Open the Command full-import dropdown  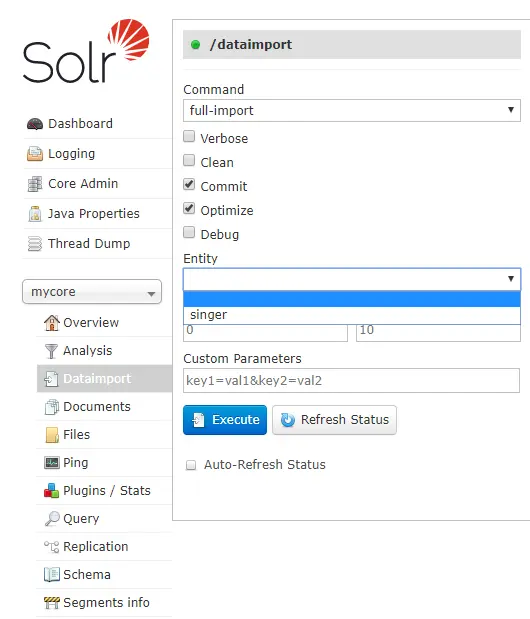tap(352, 111)
